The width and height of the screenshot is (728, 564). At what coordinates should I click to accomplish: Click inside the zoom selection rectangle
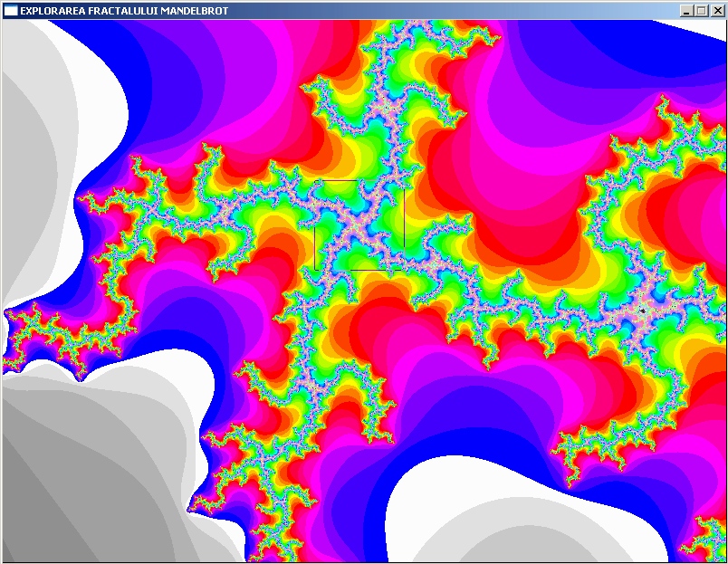click(x=359, y=225)
